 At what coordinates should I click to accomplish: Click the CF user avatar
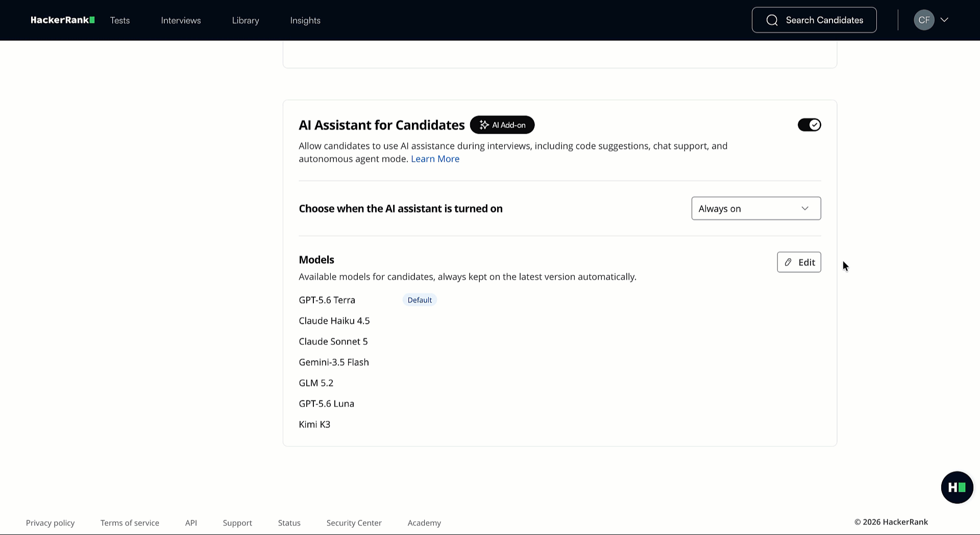[924, 20]
